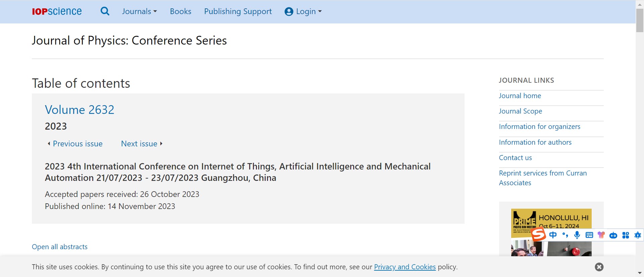Open search with the magnifier icon
The width and height of the screenshot is (644, 277).
click(105, 11)
